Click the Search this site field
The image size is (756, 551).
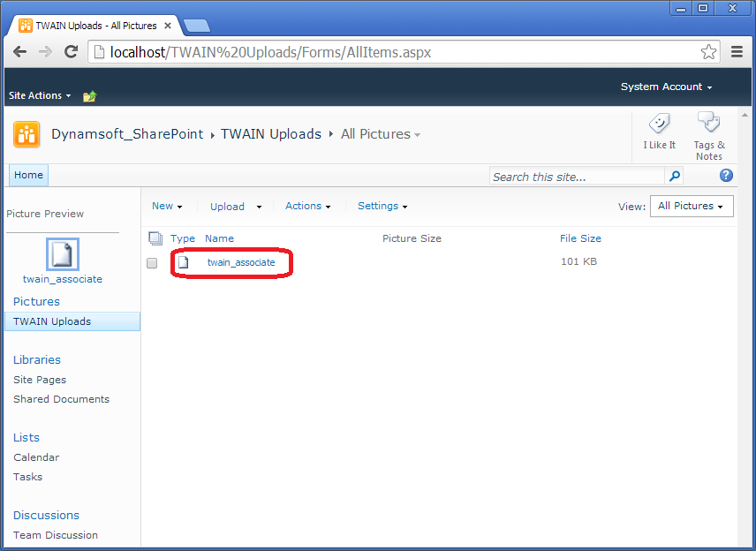coord(576,177)
